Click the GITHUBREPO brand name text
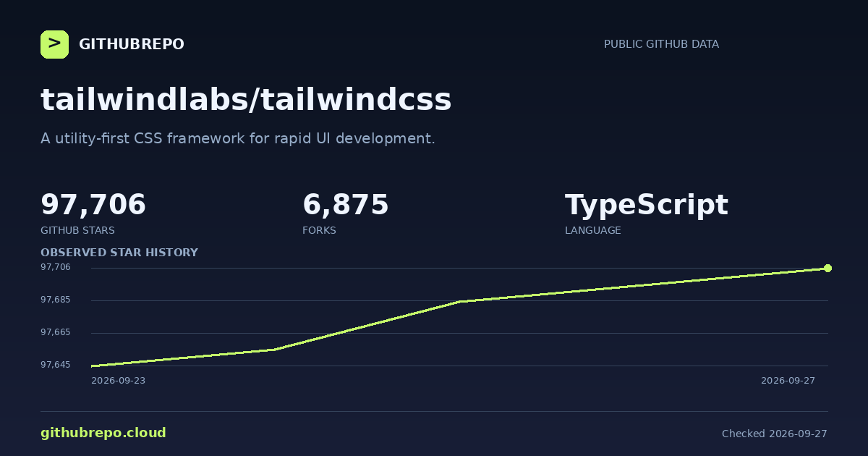The image size is (868, 456). click(x=132, y=45)
